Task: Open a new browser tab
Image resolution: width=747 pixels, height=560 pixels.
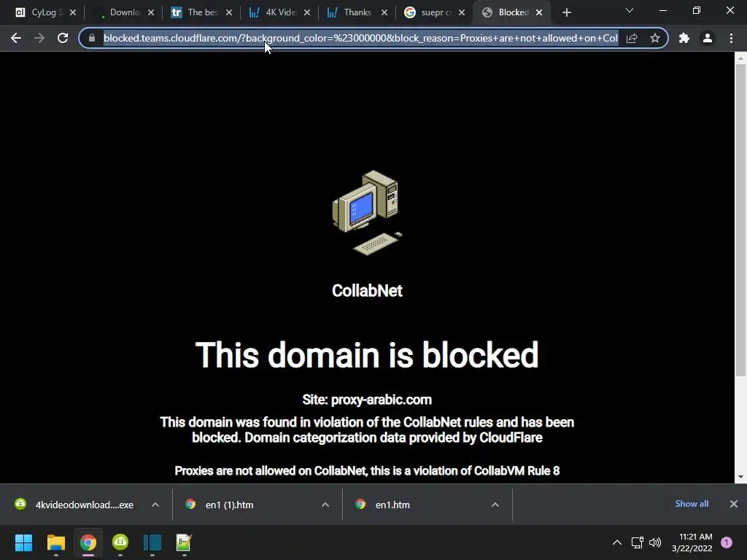Action: pos(566,12)
